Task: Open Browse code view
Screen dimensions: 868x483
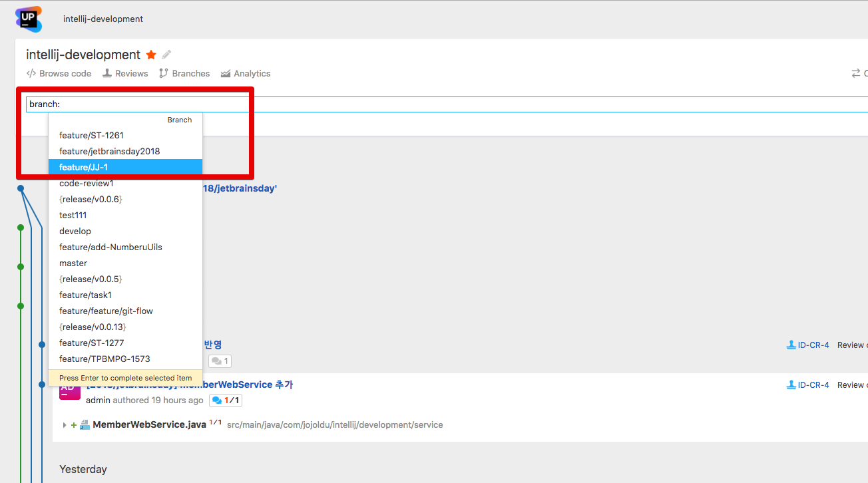Action: pyautogui.click(x=59, y=74)
